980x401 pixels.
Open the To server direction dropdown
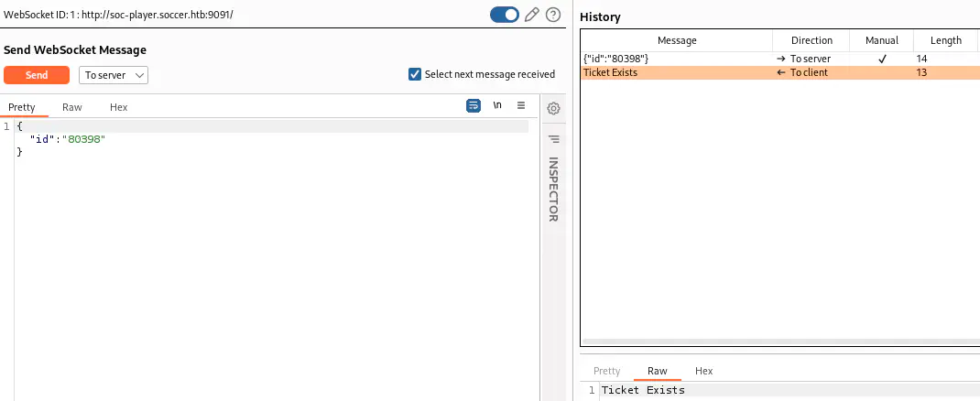pos(114,75)
